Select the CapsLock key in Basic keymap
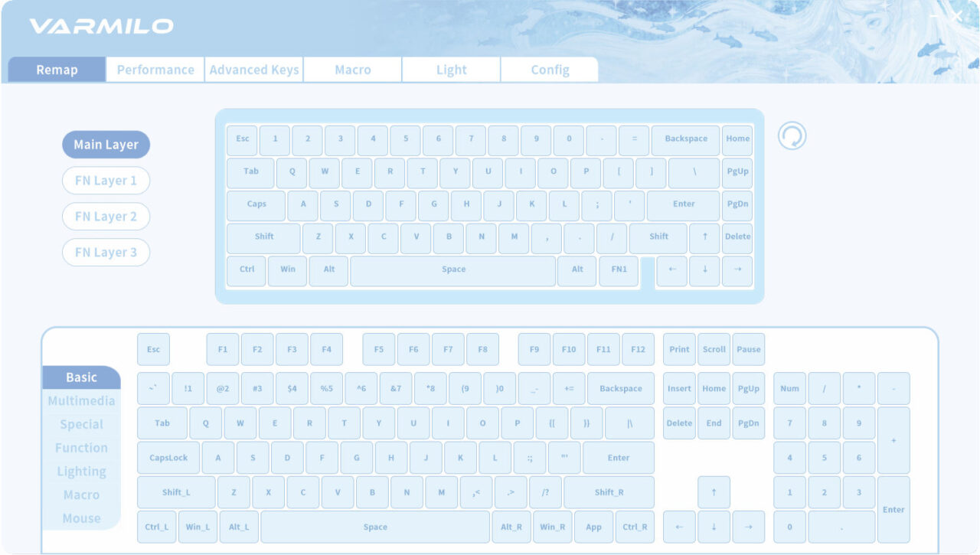 tap(168, 458)
